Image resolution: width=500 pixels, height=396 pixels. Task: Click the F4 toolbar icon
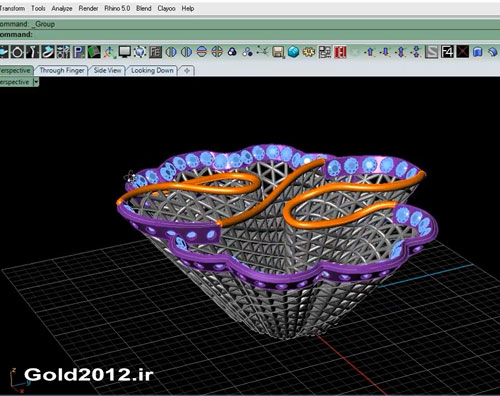point(447,52)
